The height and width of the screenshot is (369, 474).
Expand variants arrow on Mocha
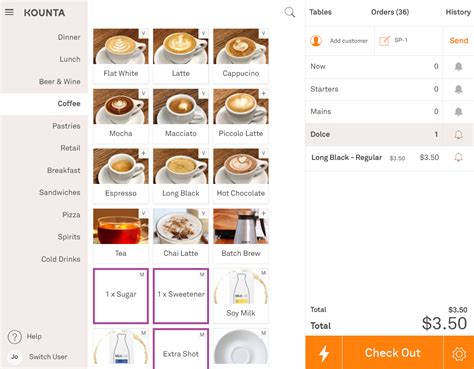144,93
